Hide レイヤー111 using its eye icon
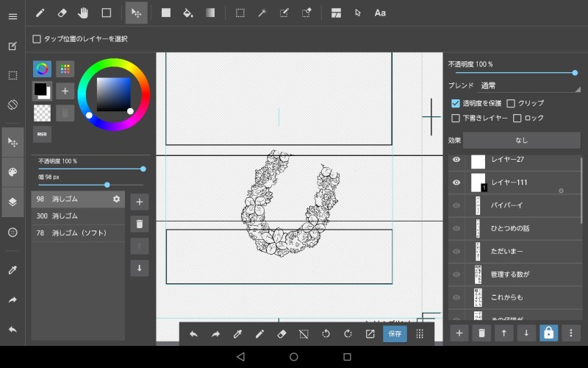This screenshot has height=368, width=588. coord(456,183)
